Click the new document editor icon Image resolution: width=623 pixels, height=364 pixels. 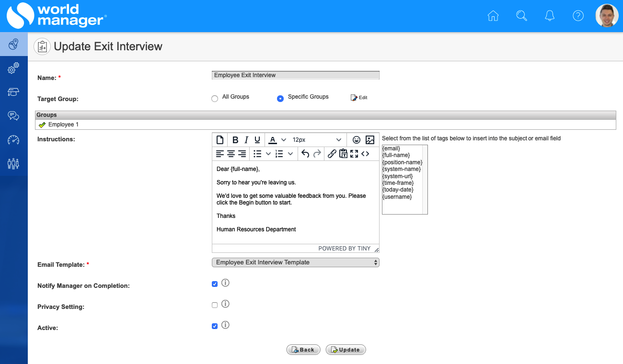click(x=219, y=140)
